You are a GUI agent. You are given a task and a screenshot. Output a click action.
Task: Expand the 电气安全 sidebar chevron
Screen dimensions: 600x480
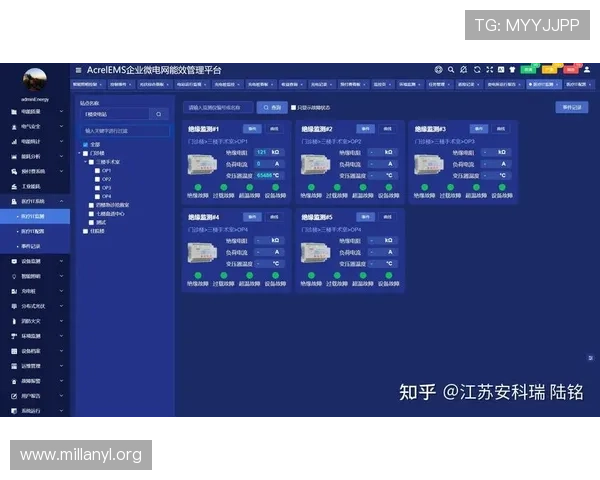(61, 126)
